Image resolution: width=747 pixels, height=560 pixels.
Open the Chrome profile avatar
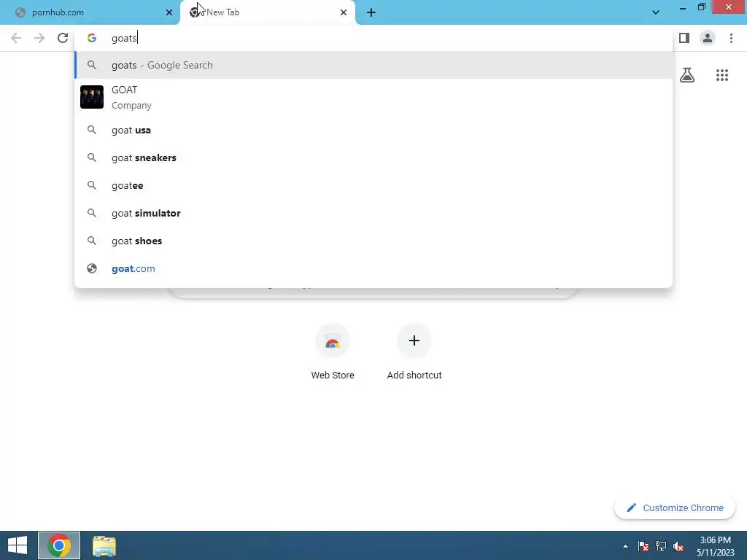708,38
